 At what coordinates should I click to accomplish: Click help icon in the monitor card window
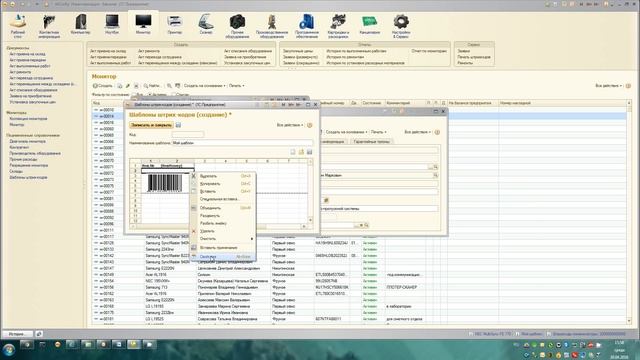(x=437, y=132)
